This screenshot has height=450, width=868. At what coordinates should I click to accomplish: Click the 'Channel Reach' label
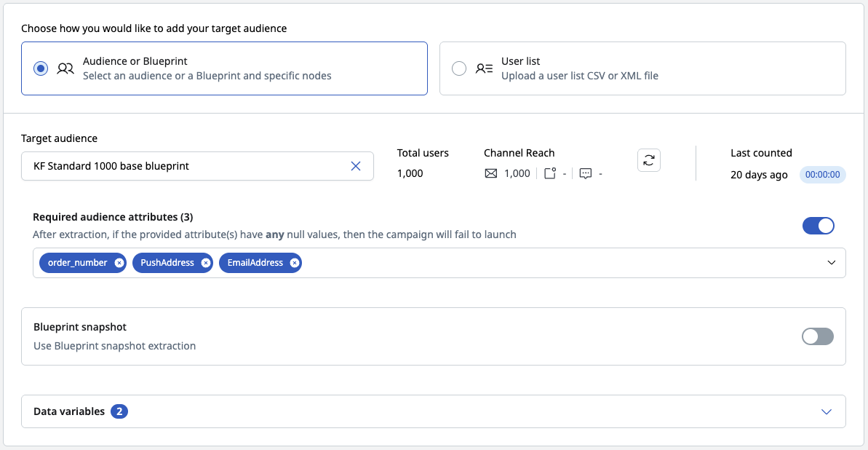[519, 153]
